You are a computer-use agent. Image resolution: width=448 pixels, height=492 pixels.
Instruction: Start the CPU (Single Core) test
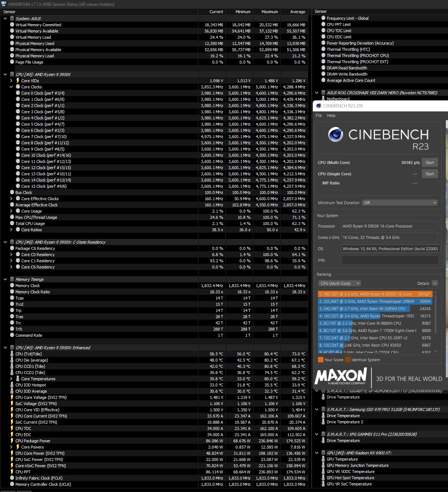pos(430,174)
